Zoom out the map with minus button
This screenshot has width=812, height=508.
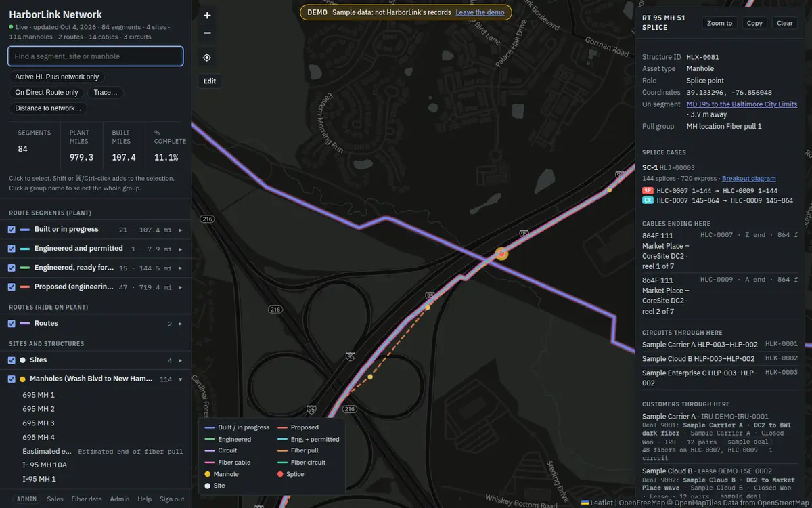click(x=207, y=33)
